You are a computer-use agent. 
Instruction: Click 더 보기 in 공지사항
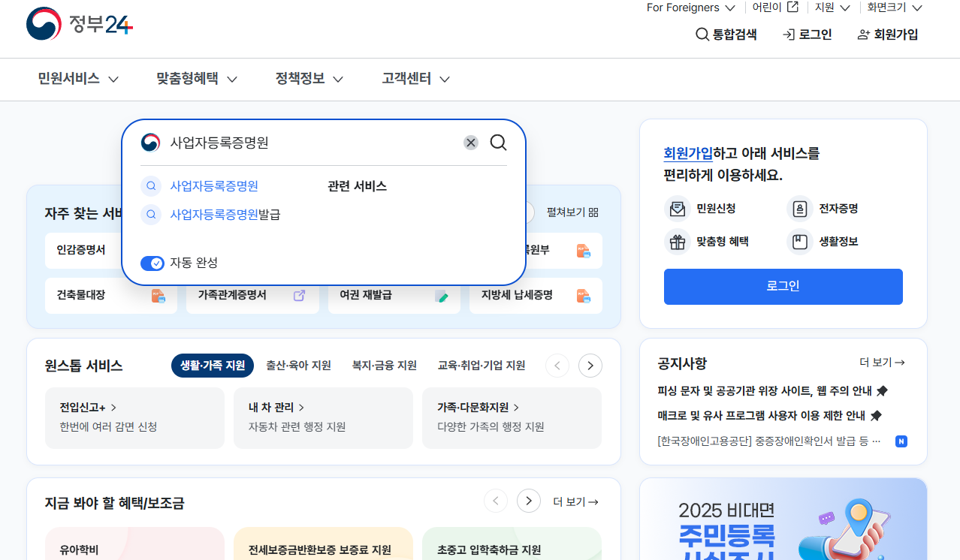click(883, 363)
